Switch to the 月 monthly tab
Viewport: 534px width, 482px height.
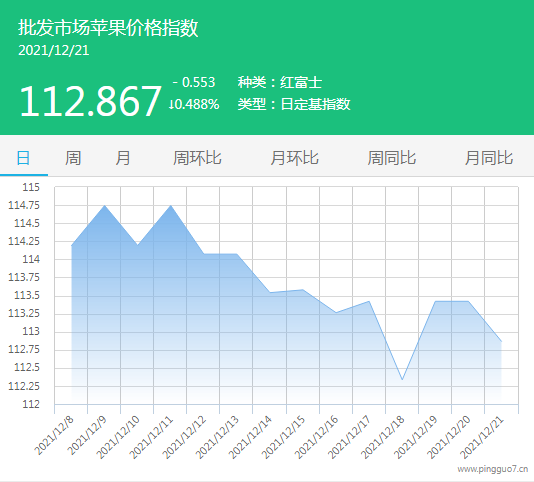pos(123,158)
